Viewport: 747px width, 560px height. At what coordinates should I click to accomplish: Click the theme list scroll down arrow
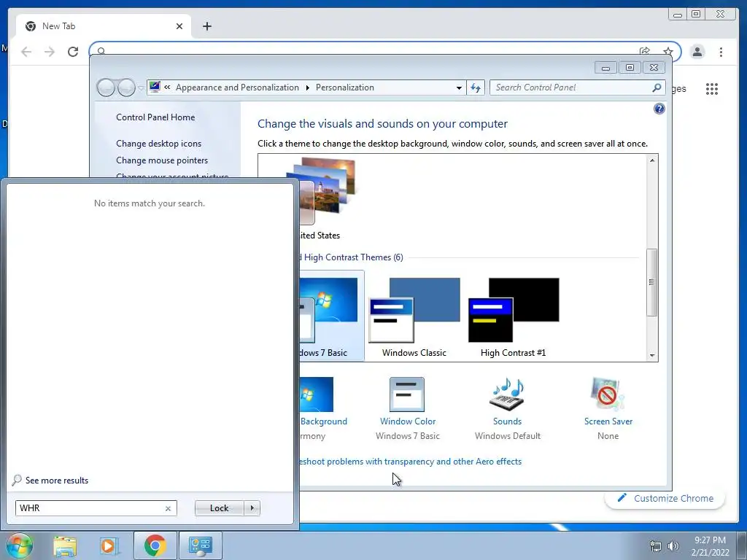(x=652, y=355)
